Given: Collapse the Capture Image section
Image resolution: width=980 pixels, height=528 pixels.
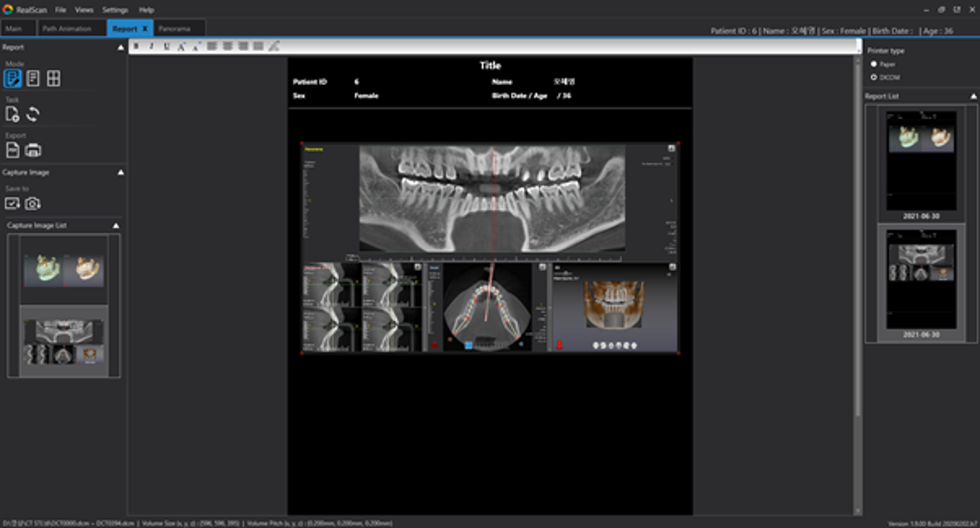Looking at the screenshot, I should coord(121,172).
